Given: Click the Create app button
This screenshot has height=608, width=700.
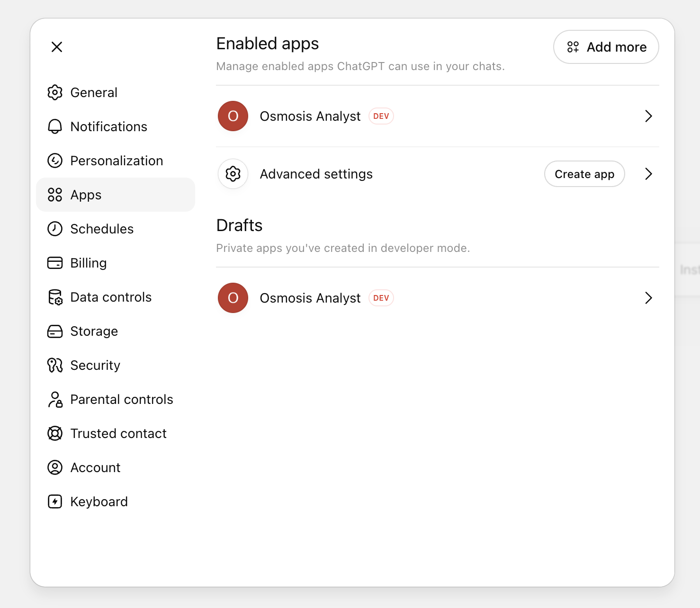Looking at the screenshot, I should click(x=584, y=174).
